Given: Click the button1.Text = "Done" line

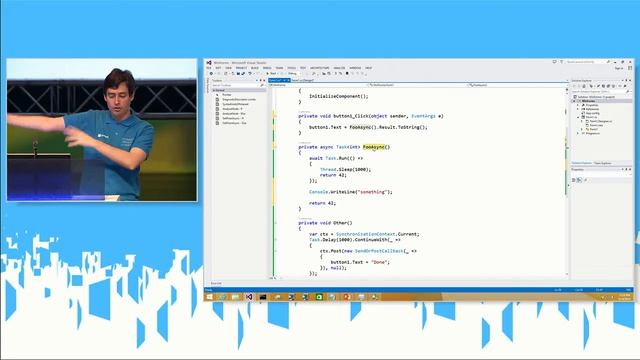Looking at the screenshot, I should (x=360, y=262).
